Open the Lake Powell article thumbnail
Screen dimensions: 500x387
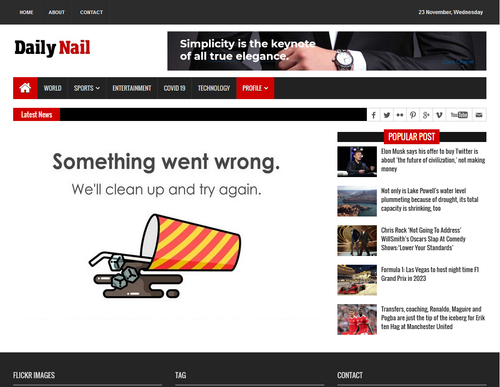click(x=357, y=201)
